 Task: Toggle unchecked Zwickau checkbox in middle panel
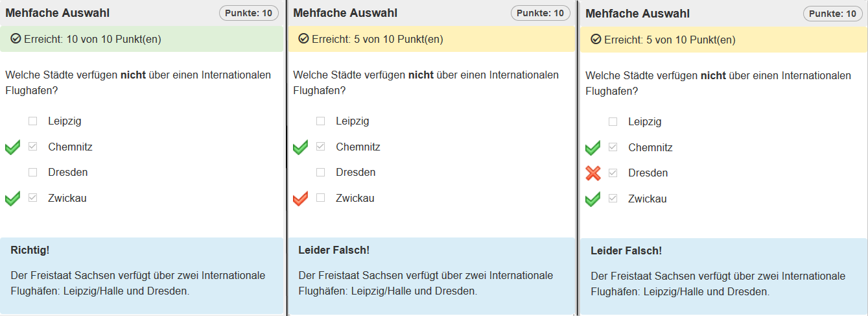tap(320, 198)
